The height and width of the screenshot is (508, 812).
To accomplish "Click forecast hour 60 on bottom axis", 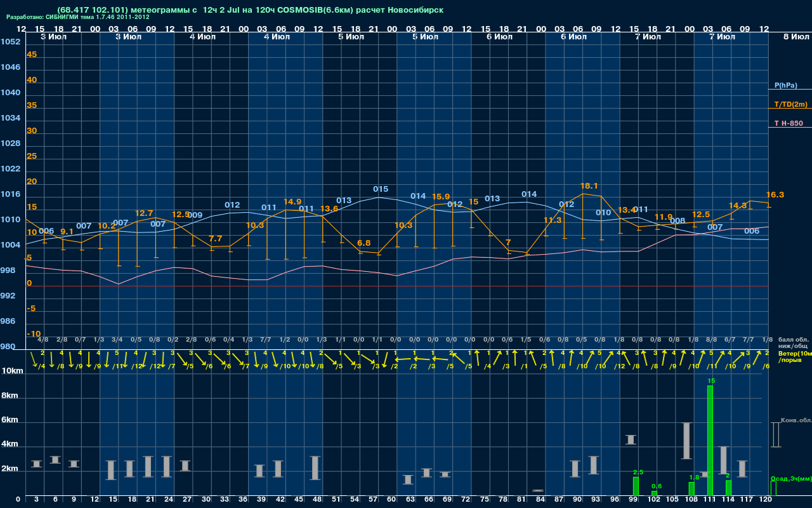I will click(392, 500).
